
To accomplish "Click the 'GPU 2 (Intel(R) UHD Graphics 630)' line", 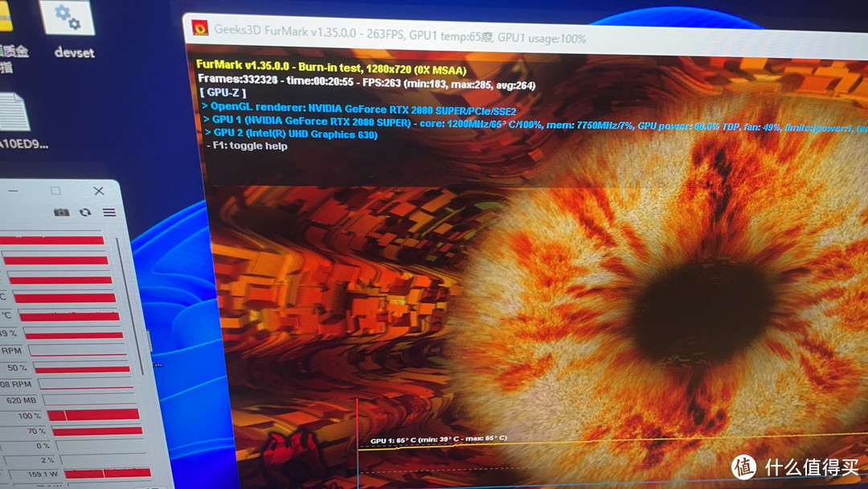I will pos(291,134).
